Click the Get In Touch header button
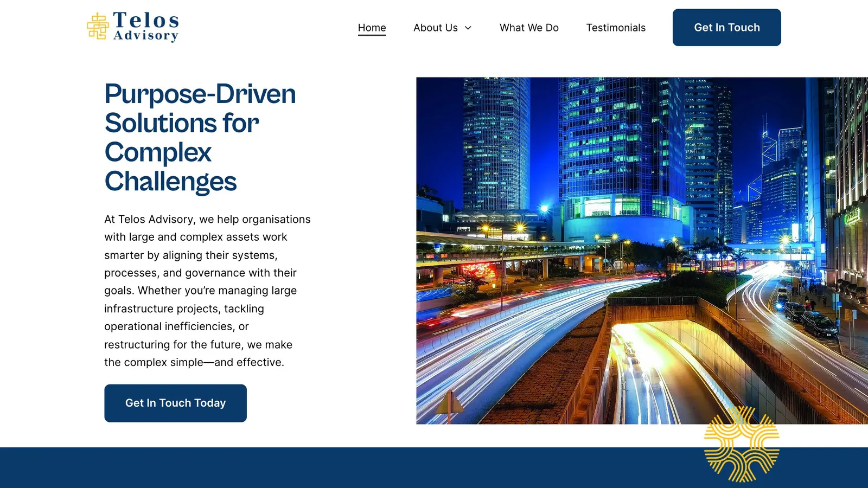Image resolution: width=868 pixels, height=488 pixels. 726,28
